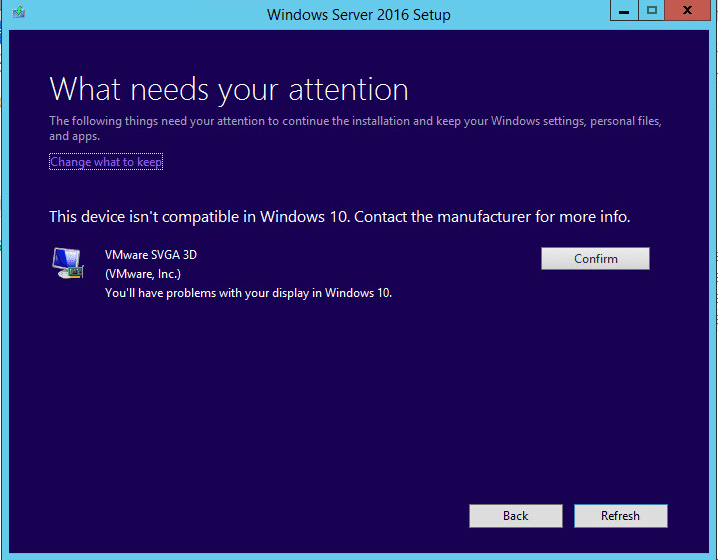The height and width of the screenshot is (560, 718).
Task: Go back using the Back button
Action: (x=516, y=516)
